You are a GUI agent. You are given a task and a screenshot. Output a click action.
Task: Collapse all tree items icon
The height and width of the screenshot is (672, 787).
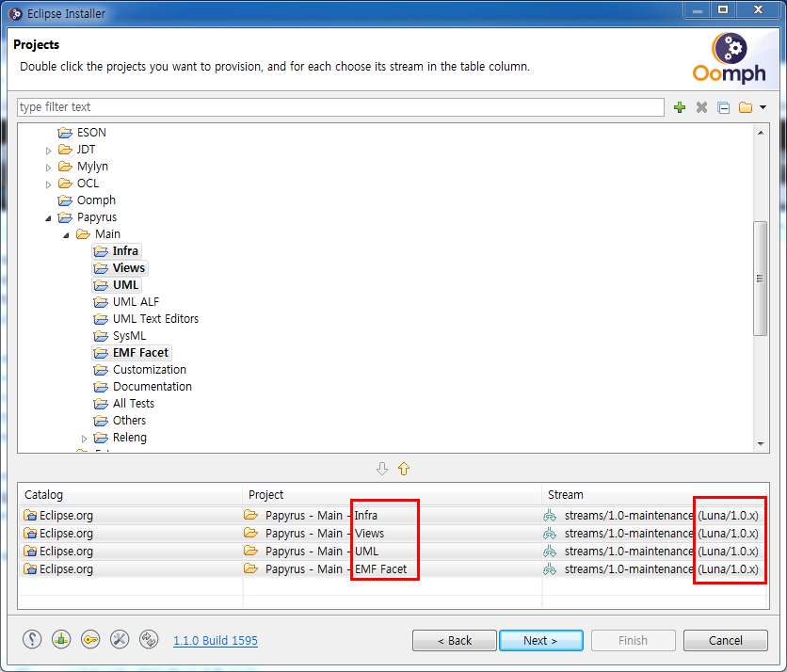coord(723,107)
